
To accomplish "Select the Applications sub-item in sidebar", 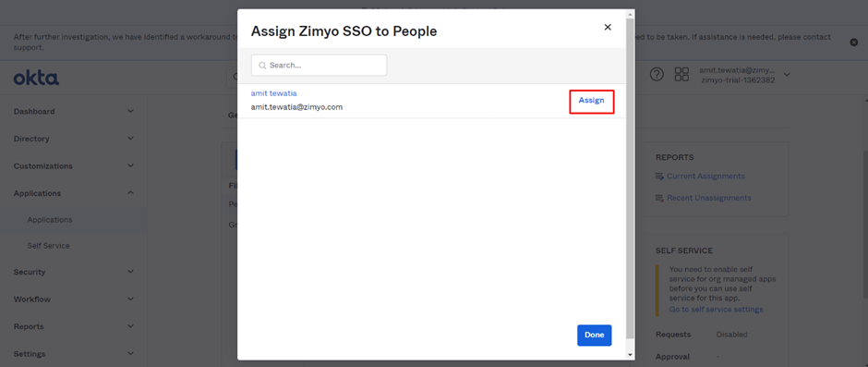I will pyautogui.click(x=50, y=219).
